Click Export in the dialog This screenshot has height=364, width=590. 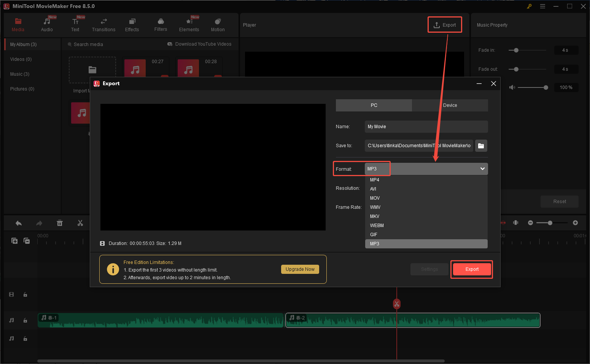(x=471, y=269)
